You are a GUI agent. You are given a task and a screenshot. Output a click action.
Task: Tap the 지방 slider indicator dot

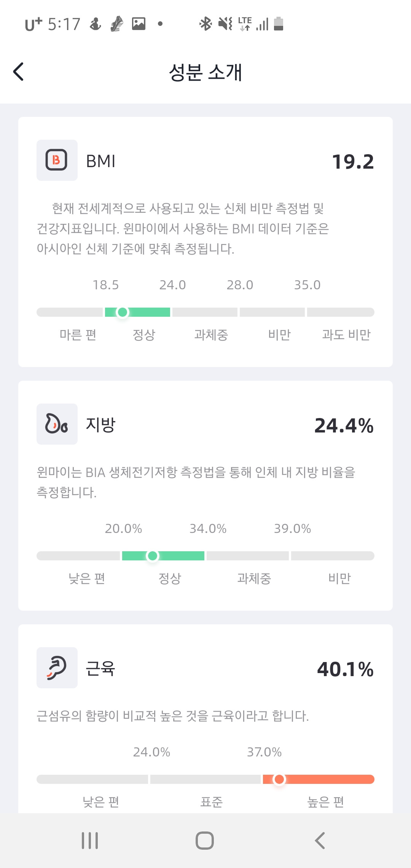153,556
